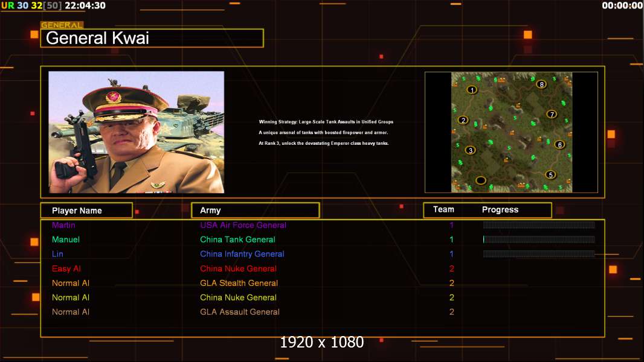Click Martin's team number 1
The image size is (644, 362).
pos(451,225)
